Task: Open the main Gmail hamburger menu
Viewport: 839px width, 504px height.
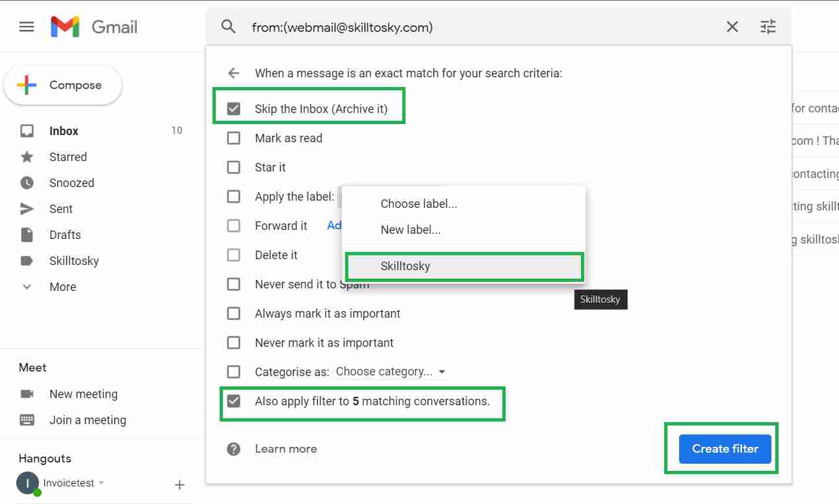Action: click(x=26, y=26)
